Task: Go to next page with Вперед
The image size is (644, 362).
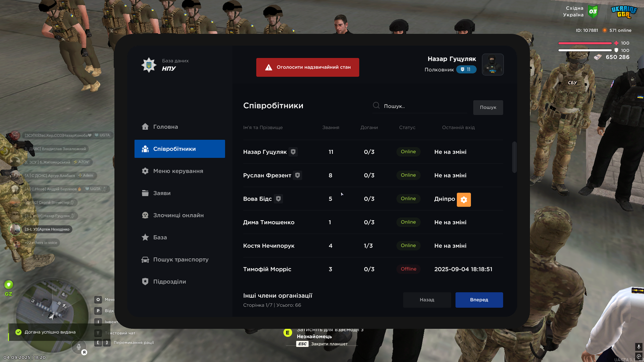Action: (479, 300)
